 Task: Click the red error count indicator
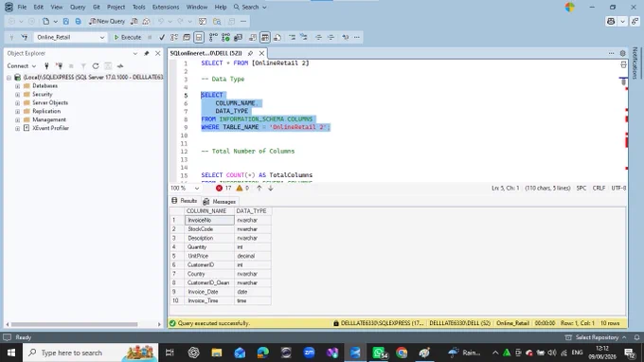pyautogui.click(x=224, y=189)
